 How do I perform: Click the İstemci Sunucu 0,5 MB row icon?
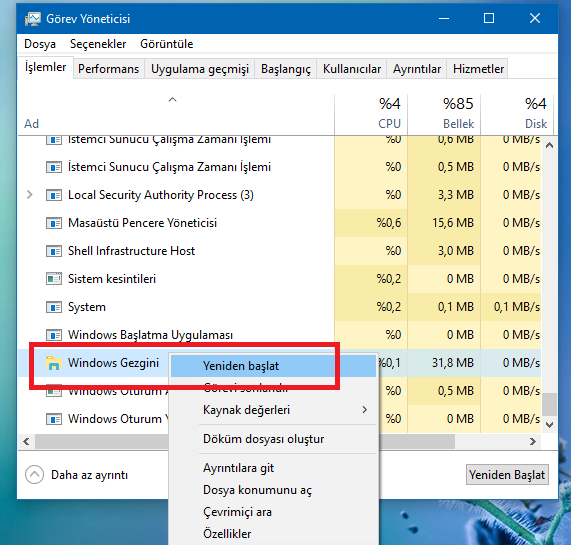(x=54, y=167)
